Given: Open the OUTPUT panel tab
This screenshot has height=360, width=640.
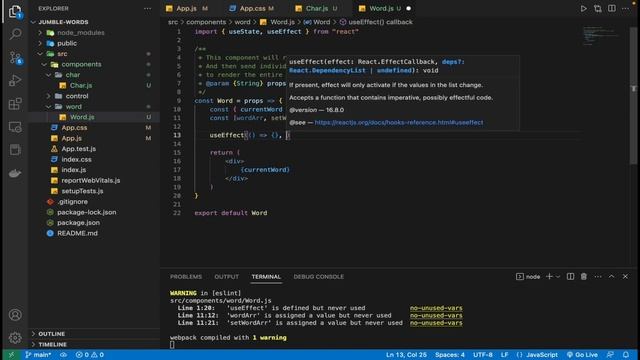Looking at the screenshot, I should coord(227,276).
